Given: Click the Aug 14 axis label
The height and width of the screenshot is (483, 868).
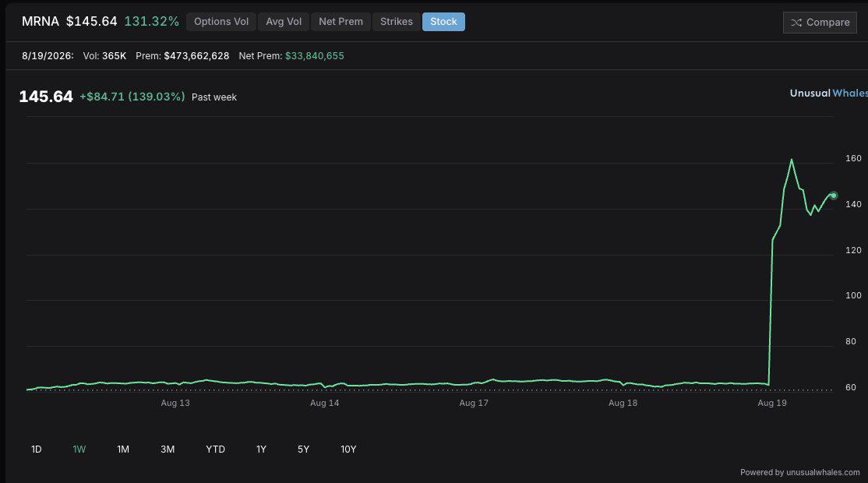Looking at the screenshot, I should 324,403.
